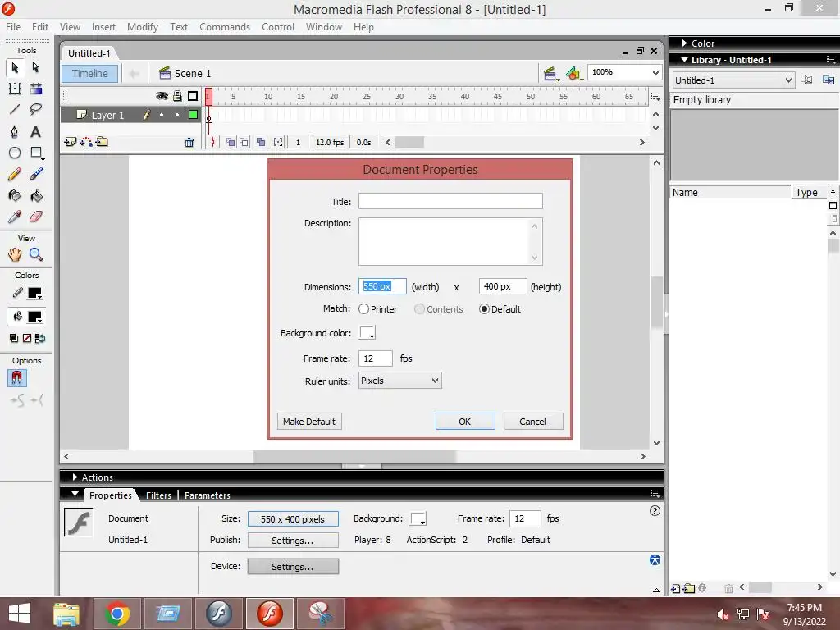Open the Commands menu
Screen dimensions: 840x630
(x=225, y=27)
